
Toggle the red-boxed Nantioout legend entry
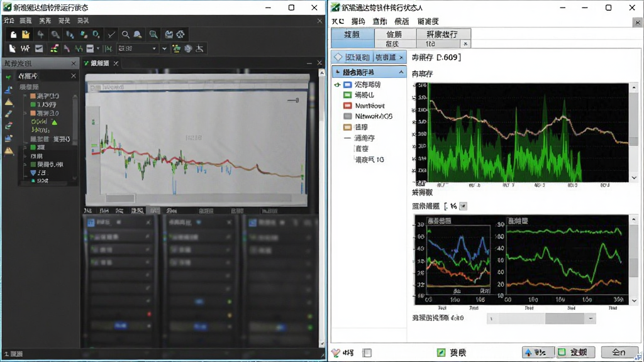pos(364,106)
